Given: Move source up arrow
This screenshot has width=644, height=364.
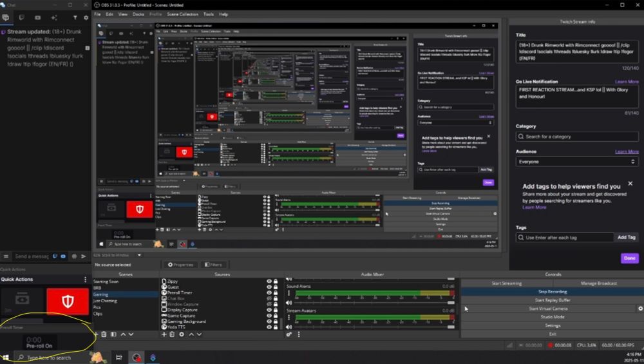Looking at the screenshot, I should [x=191, y=334].
